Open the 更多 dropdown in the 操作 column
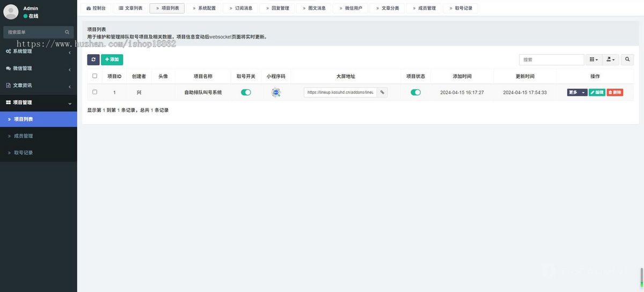The height and width of the screenshot is (292, 644). tap(577, 92)
